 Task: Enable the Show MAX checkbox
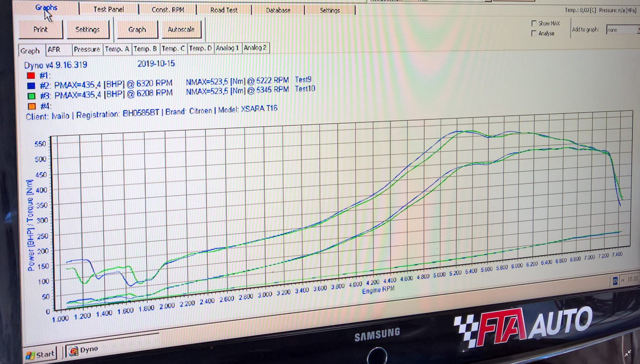(534, 23)
